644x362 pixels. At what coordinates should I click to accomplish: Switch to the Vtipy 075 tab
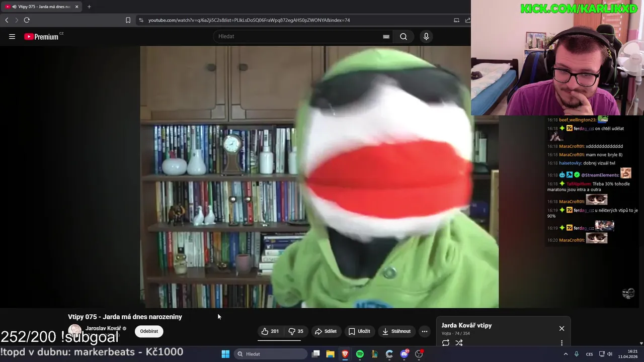pyautogui.click(x=42, y=7)
